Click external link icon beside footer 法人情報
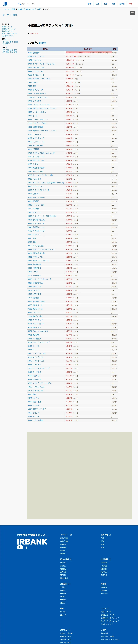 pos(110,559)
